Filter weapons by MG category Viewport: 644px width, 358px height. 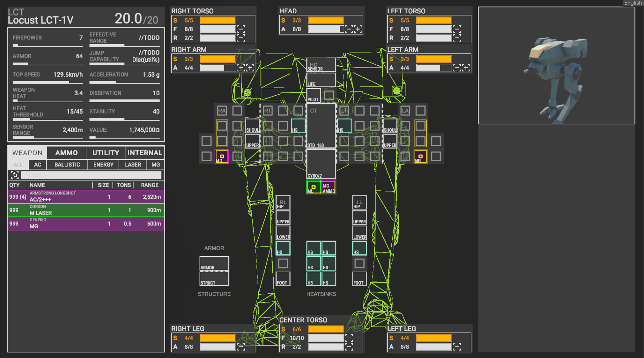156,165
